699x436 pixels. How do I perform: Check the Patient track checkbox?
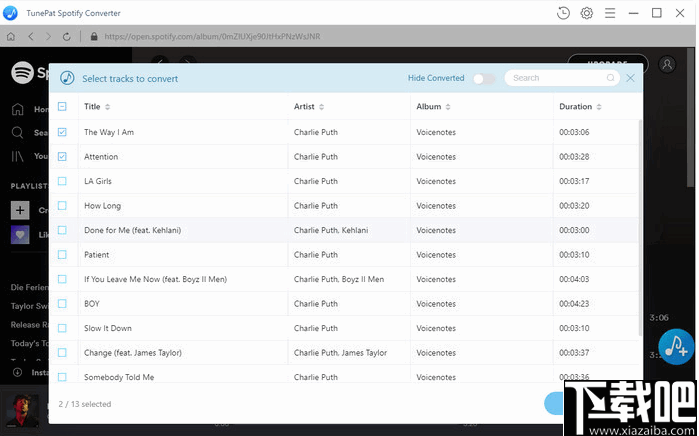[x=62, y=255]
